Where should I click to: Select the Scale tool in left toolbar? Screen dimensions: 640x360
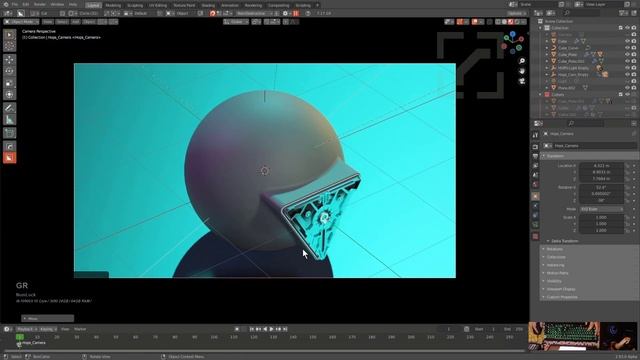(x=9, y=83)
